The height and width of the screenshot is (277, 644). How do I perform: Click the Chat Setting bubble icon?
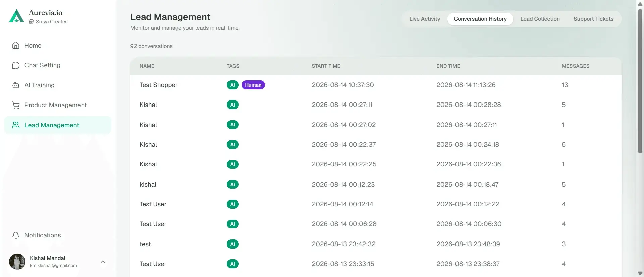(16, 65)
